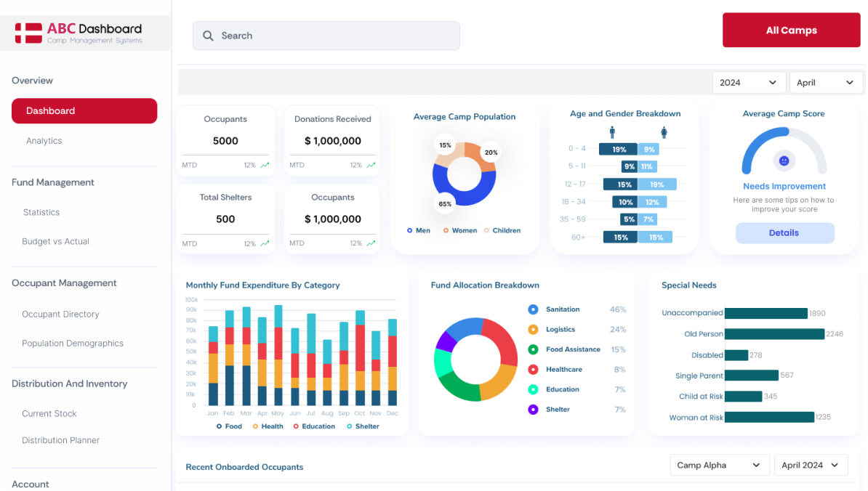
Task: Click the male figure icon in age breakdown
Action: pyautogui.click(x=612, y=132)
